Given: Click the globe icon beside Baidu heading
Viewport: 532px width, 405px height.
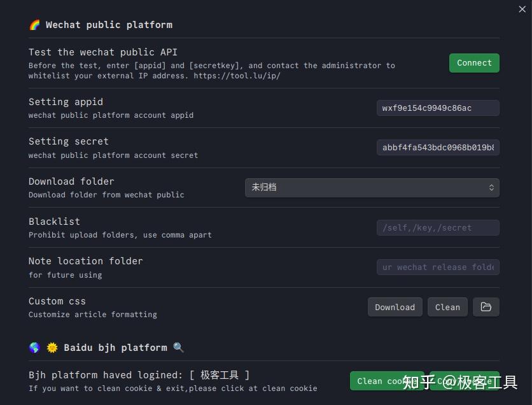Looking at the screenshot, I should (x=34, y=348).
